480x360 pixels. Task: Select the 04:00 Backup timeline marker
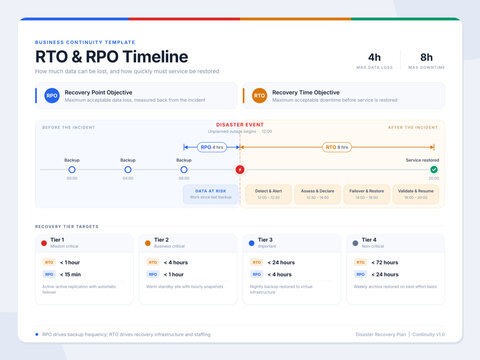(128, 170)
